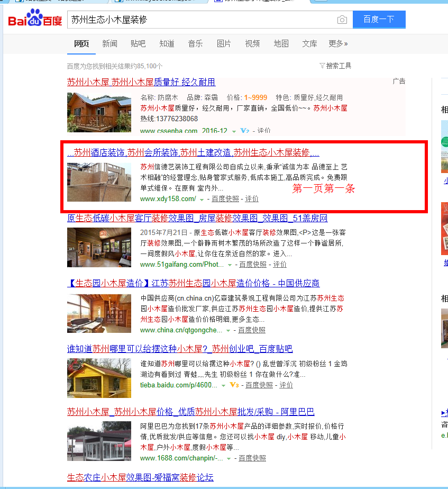Open the living room thumbnail for 51盖房网 result

click(x=99, y=248)
